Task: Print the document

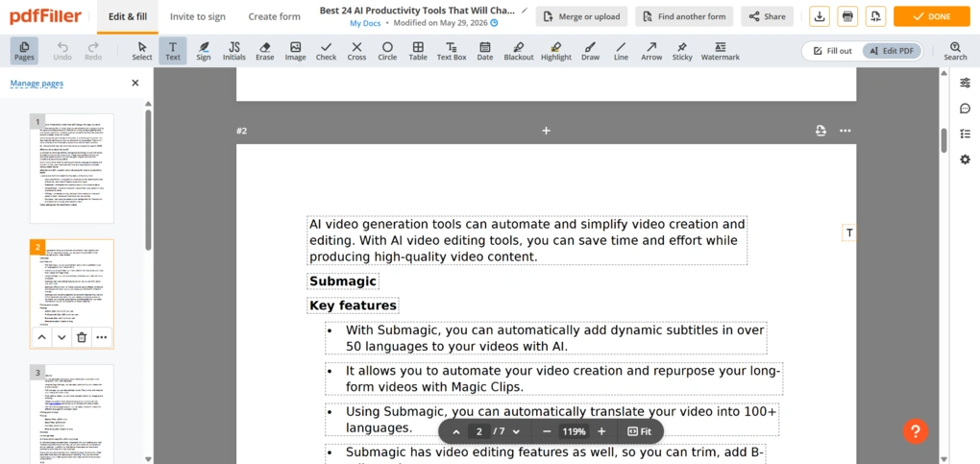Action: pyautogui.click(x=847, y=16)
